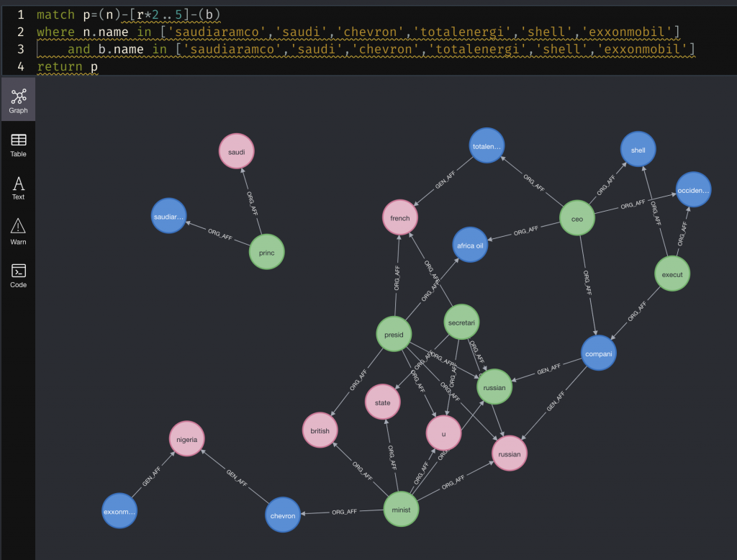Screen dimensions: 737x560
Task: Click ORG_AFF edge from execut to shell
Action: pyautogui.click(x=656, y=213)
